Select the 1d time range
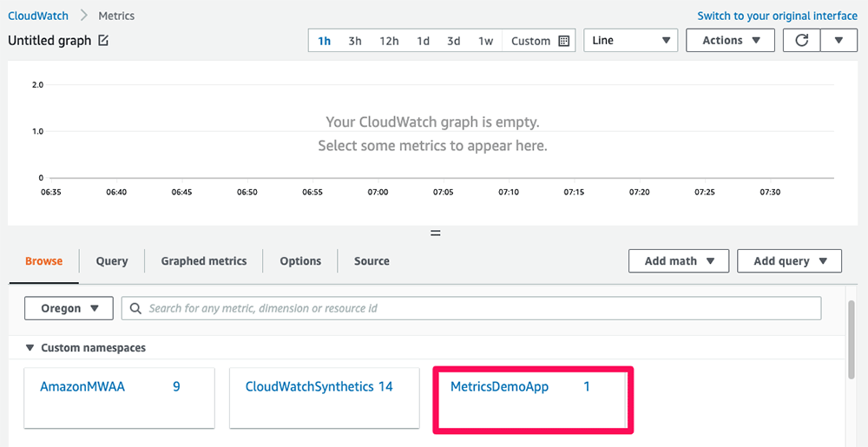868x447 pixels. click(423, 41)
